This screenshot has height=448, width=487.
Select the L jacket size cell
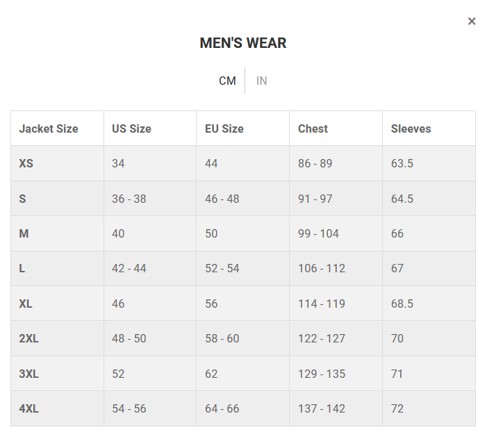(22, 268)
